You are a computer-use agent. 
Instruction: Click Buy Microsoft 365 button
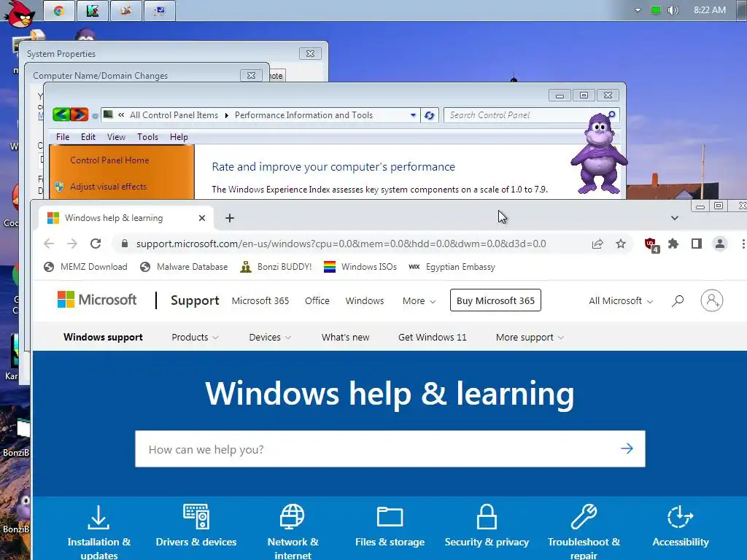(495, 300)
